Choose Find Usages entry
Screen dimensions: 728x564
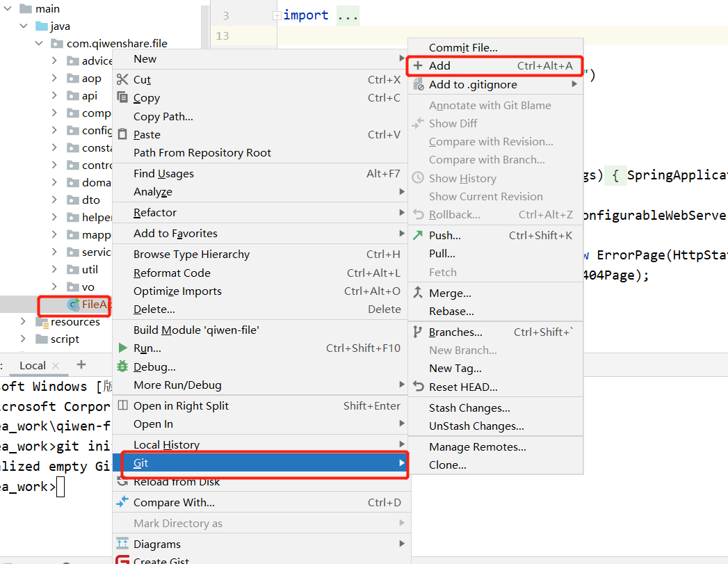260,173
